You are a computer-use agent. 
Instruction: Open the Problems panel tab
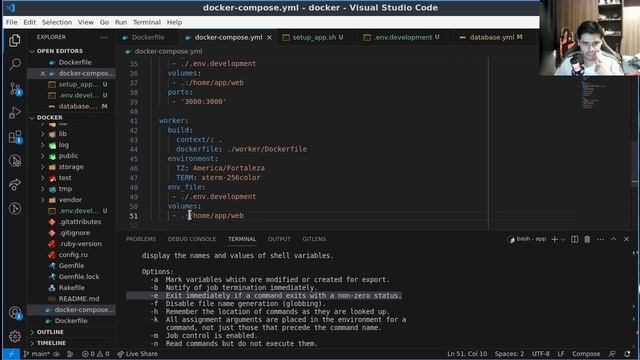(140, 239)
